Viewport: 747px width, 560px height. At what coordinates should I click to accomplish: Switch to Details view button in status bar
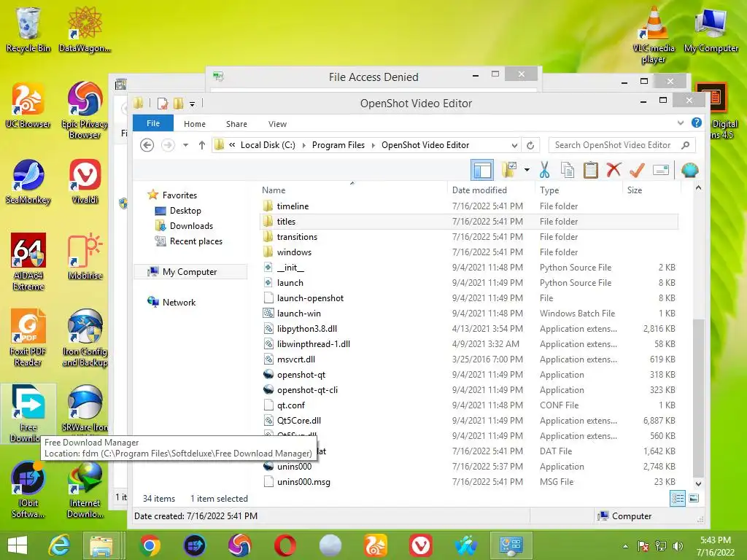click(x=678, y=498)
